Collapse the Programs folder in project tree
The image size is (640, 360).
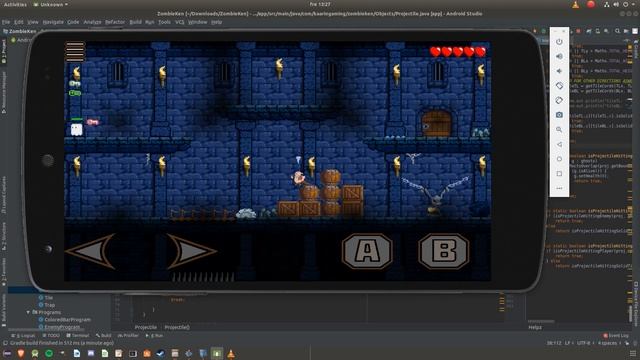point(29,312)
